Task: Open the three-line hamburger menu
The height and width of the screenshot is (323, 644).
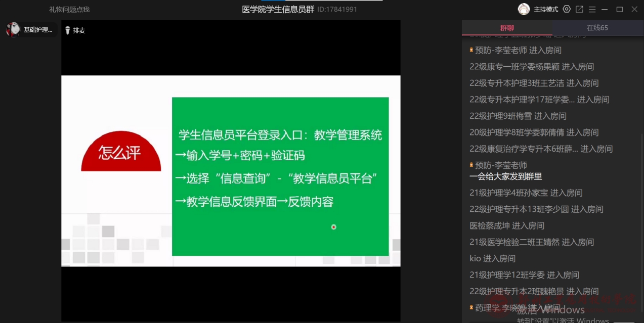Action: click(592, 9)
